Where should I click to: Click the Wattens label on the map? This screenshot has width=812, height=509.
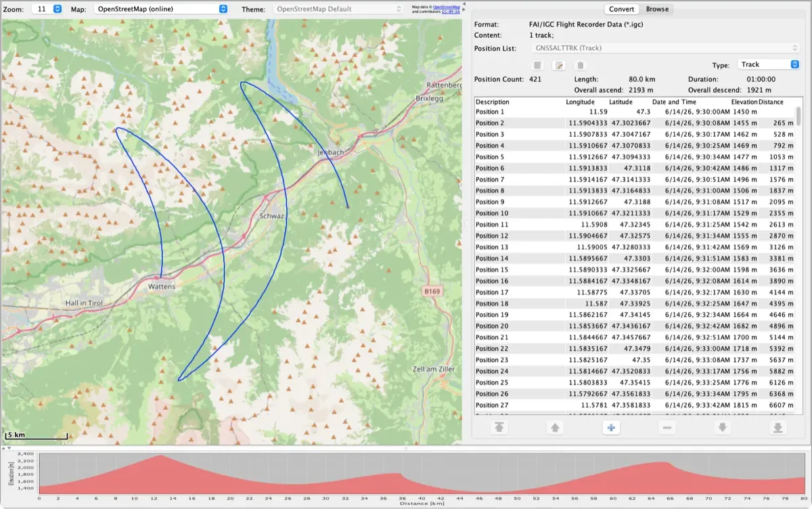(161, 286)
